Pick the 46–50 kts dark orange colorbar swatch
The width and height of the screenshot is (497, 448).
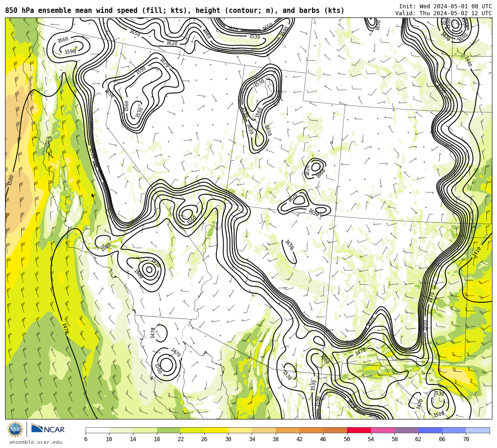(x=335, y=430)
